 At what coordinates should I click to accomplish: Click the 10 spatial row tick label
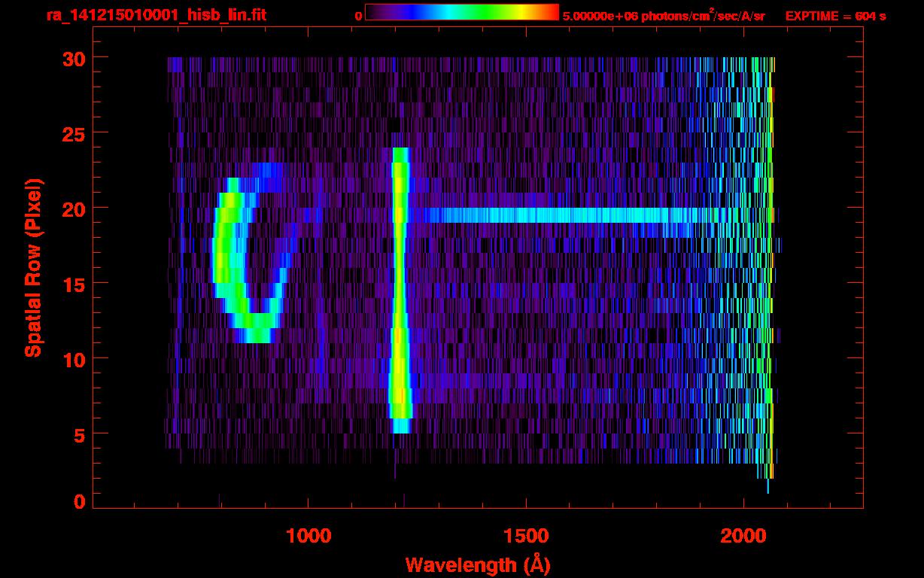click(x=74, y=359)
